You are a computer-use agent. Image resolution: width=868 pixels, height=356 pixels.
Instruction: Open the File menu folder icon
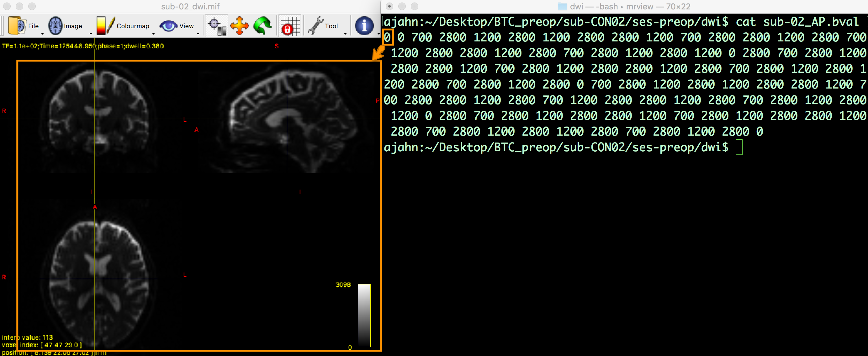click(17, 26)
